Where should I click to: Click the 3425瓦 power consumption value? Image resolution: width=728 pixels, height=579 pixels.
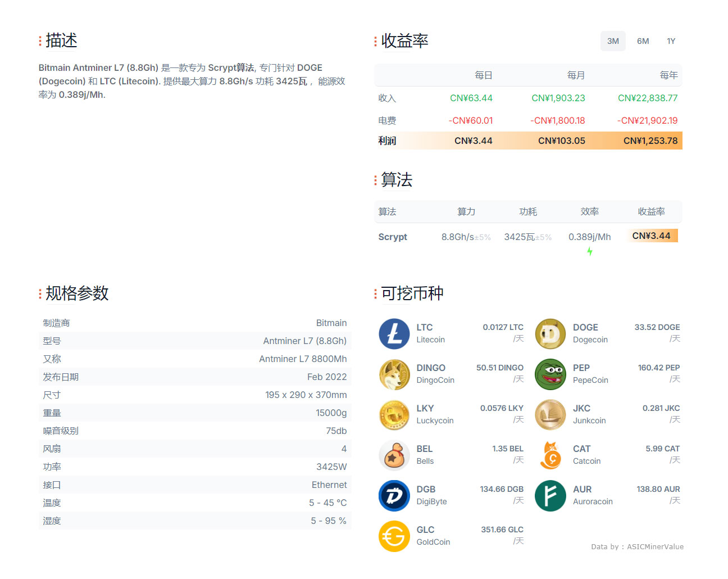pyautogui.click(x=519, y=237)
